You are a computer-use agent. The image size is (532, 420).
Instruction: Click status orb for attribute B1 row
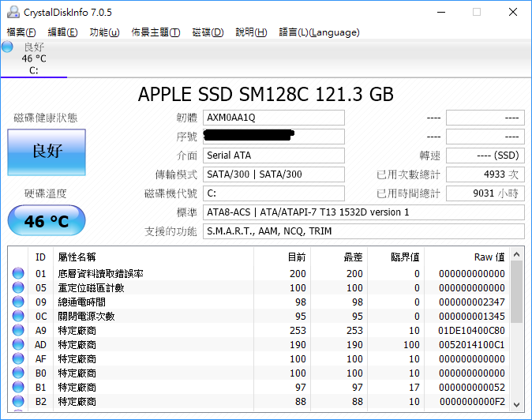click(x=18, y=388)
